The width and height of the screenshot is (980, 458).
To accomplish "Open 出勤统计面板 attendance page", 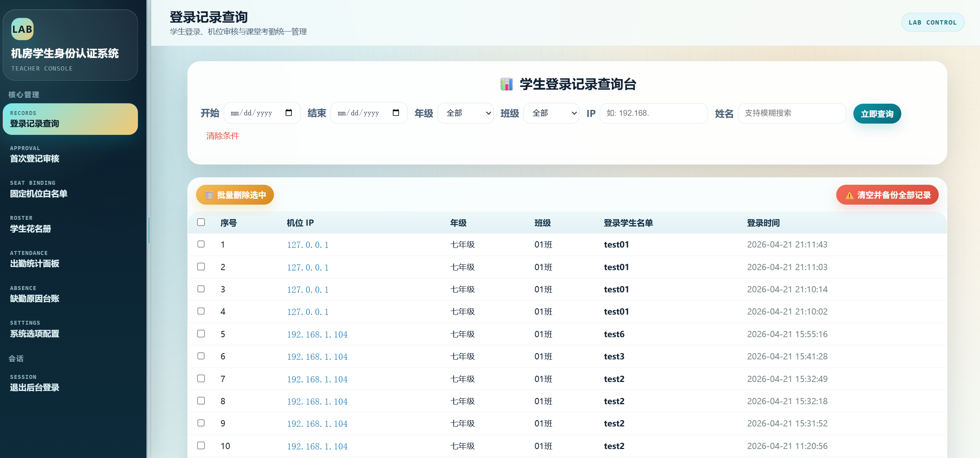I will pos(70,259).
